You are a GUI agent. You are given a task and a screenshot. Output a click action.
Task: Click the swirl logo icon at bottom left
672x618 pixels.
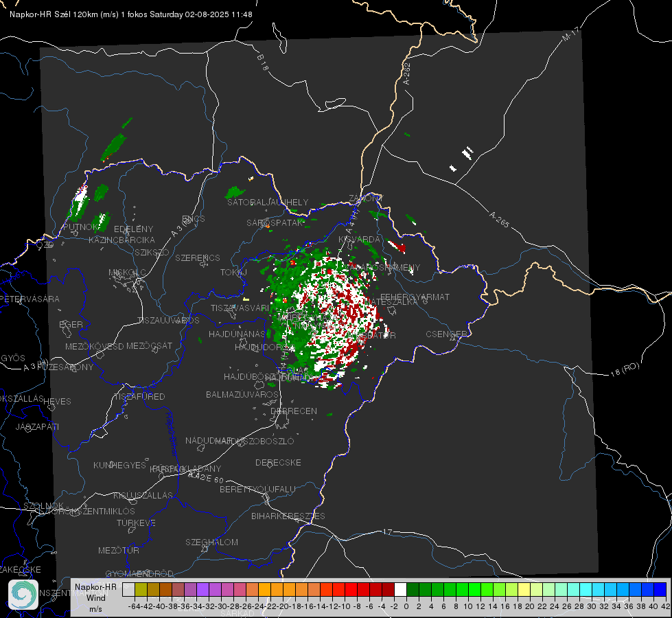click(x=23, y=595)
